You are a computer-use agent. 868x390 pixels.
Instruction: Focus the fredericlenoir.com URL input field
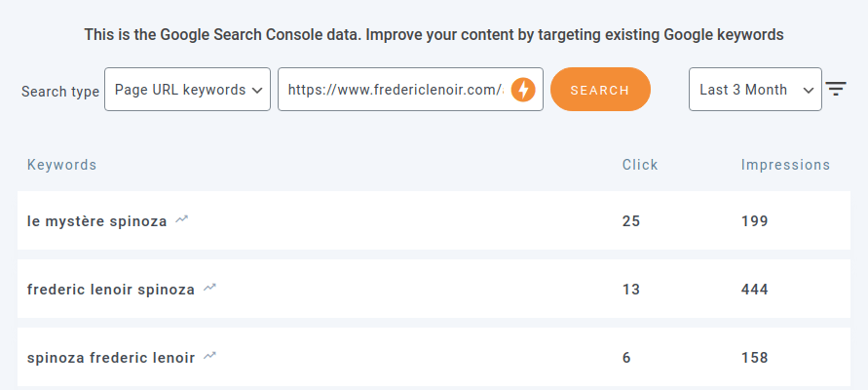(396, 89)
